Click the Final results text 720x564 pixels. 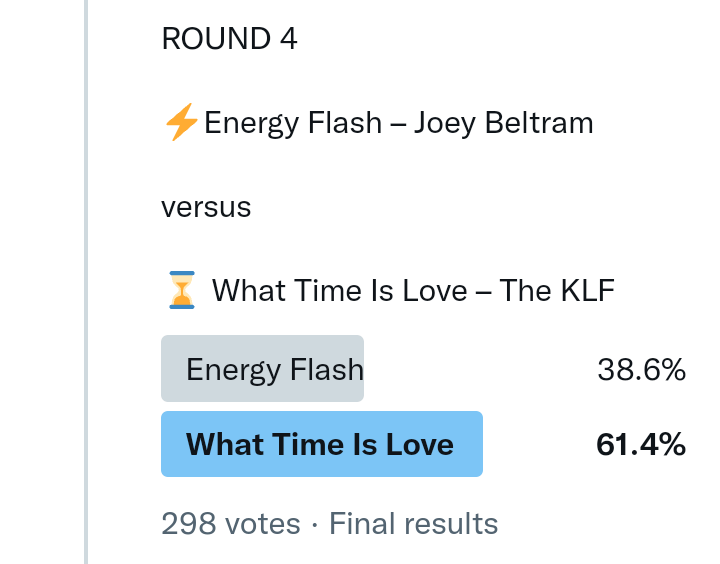point(413,523)
